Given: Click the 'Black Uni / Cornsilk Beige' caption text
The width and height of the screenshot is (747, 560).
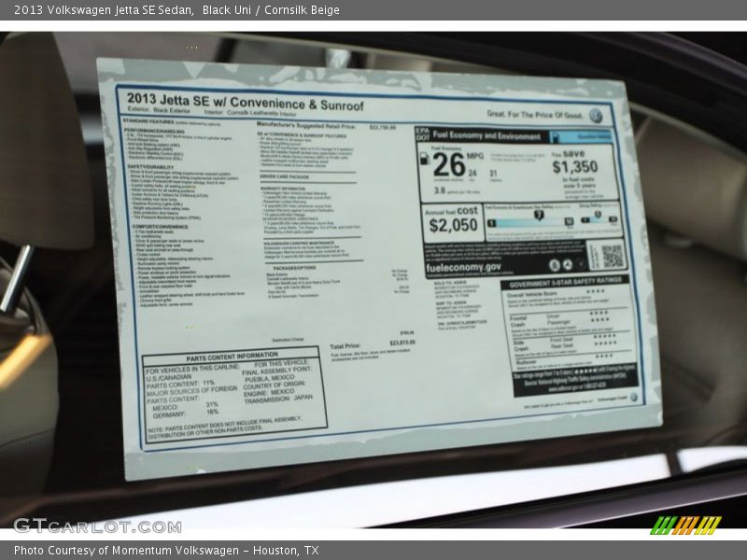Looking at the screenshot, I should (x=271, y=9).
